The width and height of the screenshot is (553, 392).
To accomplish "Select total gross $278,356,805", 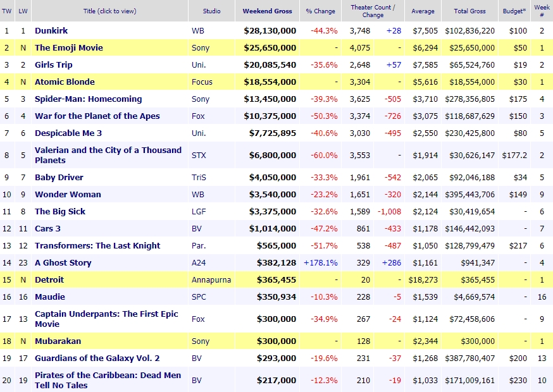I will click(469, 99).
